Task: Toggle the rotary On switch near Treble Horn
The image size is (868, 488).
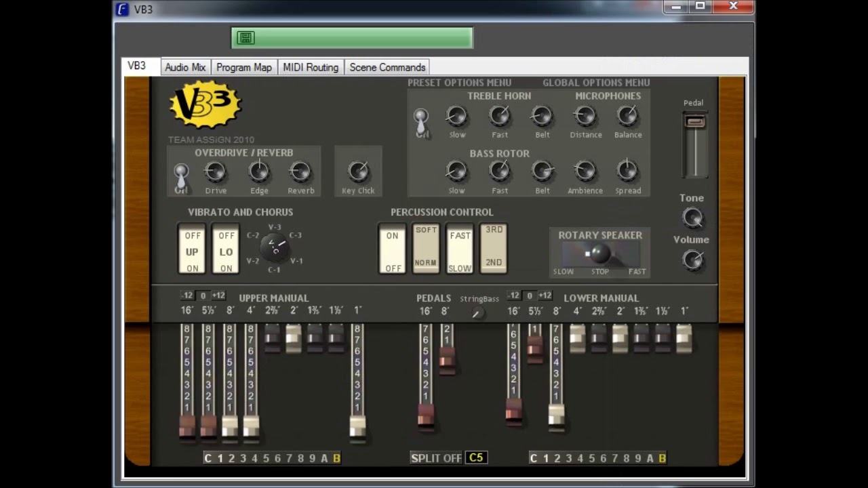Action: point(422,123)
